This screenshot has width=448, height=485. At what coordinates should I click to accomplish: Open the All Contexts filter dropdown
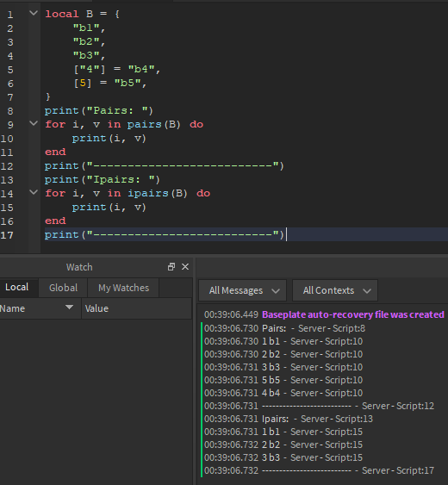point(335,290)
